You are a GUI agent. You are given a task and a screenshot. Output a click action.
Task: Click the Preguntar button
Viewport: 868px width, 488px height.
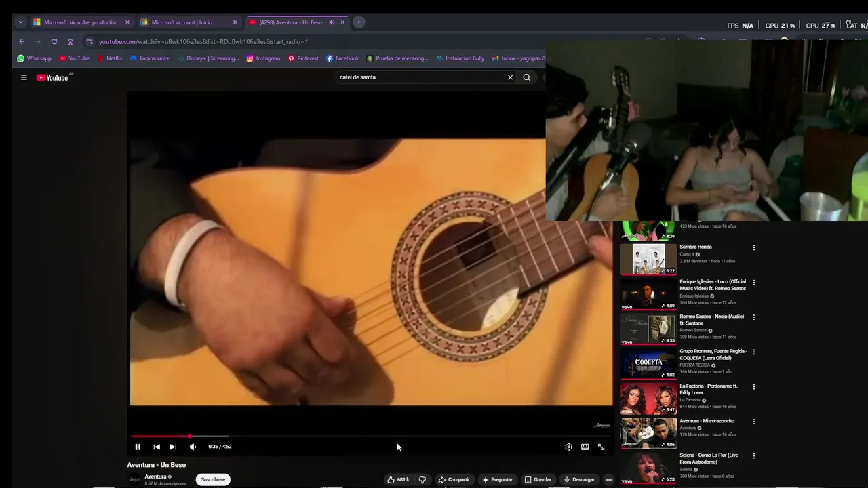(x=497, y=479)
